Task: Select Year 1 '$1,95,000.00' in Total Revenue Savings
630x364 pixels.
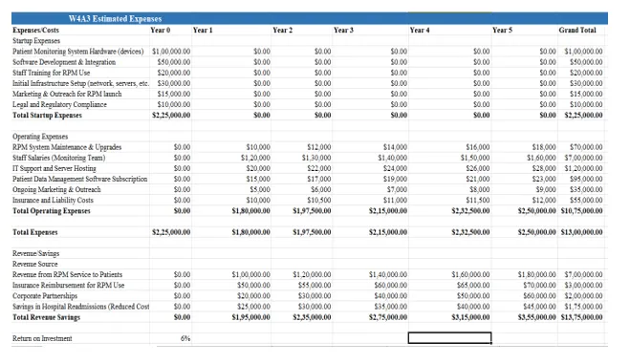Action: coord(251,317)
